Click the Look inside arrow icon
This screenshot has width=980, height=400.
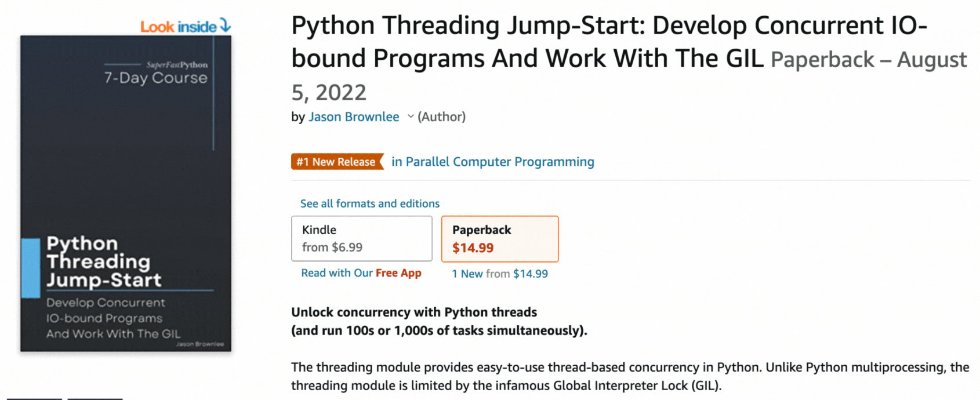point(226,26)
